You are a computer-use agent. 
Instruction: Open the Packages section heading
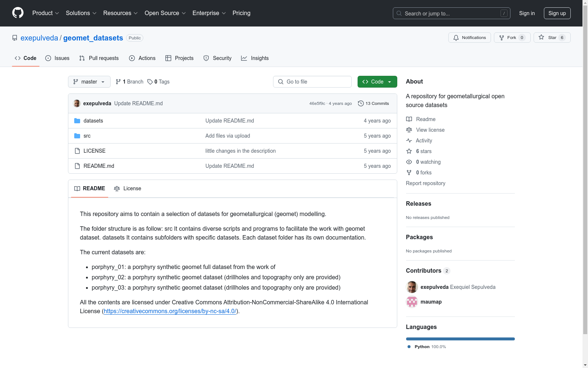pyautogui.click(x=419, y=237)
